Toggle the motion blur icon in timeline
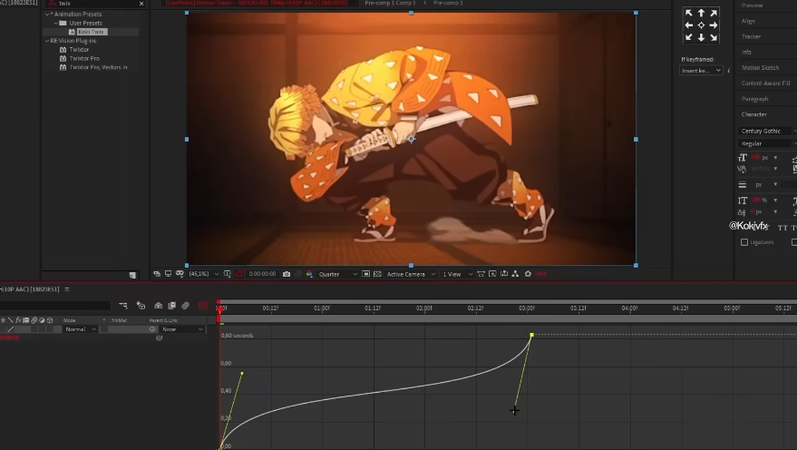The image size is (797, 450). click(186, 306)
